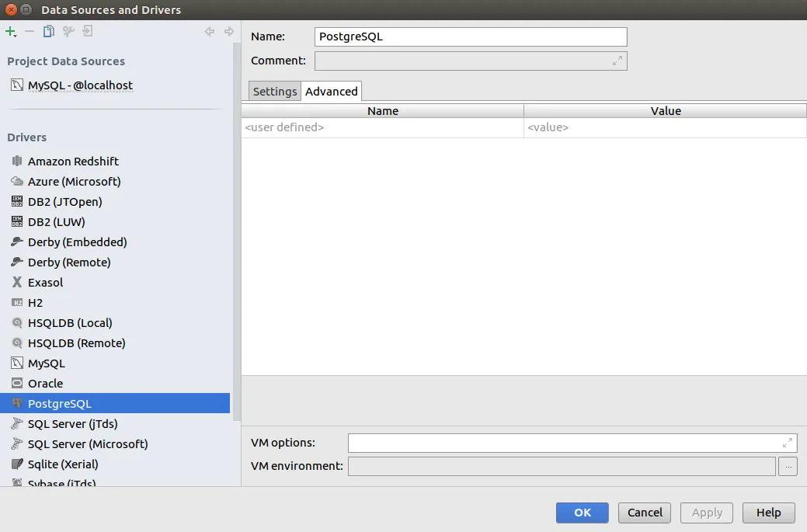Image resolution: width=807 pixels, height=532 pixels.
Task: Open VM environment editor with ellipsis button
Action: point(788,466)
